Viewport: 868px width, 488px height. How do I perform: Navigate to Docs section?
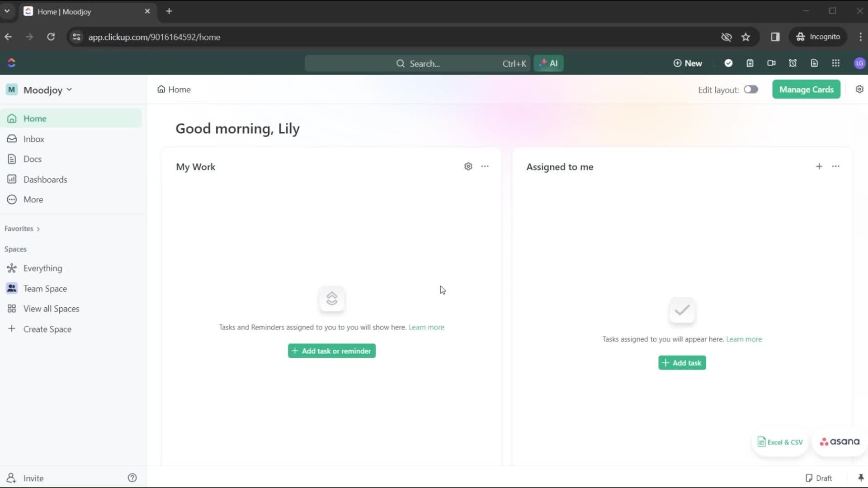(32, 159)
